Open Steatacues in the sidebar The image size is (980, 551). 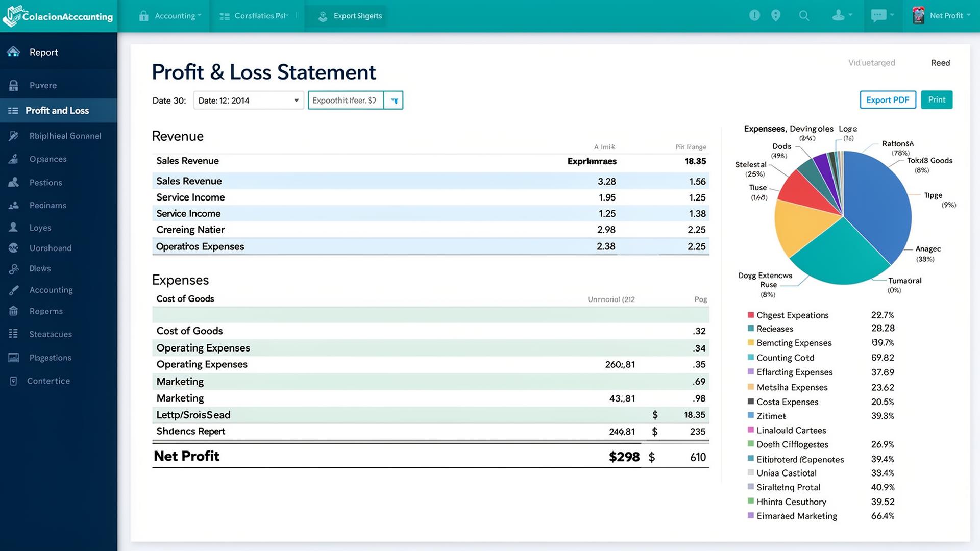click(51, 334)
